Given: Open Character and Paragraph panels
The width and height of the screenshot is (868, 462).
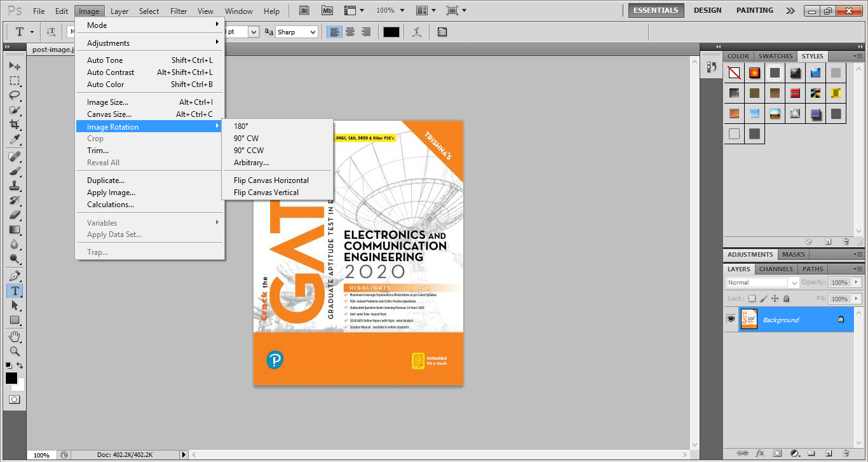Looking at the screenshot, I should 442,32.
